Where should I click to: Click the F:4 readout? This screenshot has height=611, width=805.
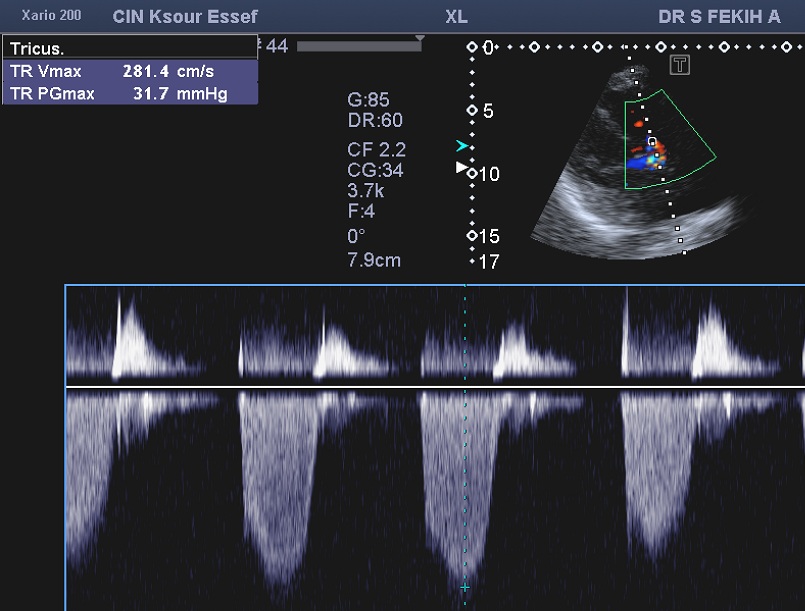361,211
